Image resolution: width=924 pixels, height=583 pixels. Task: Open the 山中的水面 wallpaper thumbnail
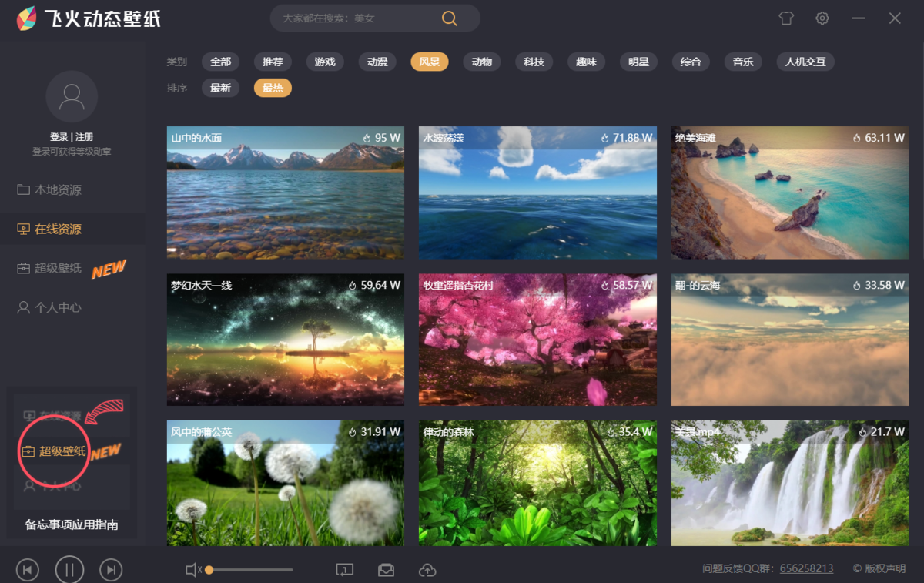[x=286, y=193]
